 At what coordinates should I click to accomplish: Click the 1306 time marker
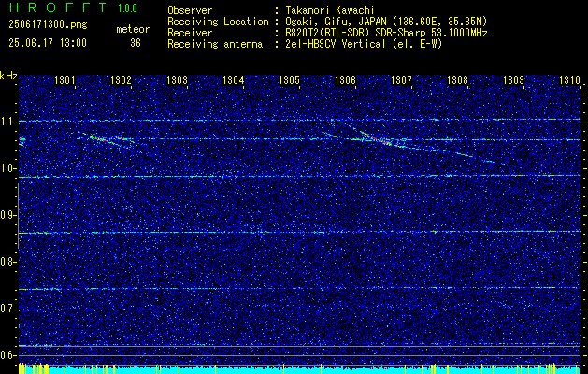tap(345, 79)
